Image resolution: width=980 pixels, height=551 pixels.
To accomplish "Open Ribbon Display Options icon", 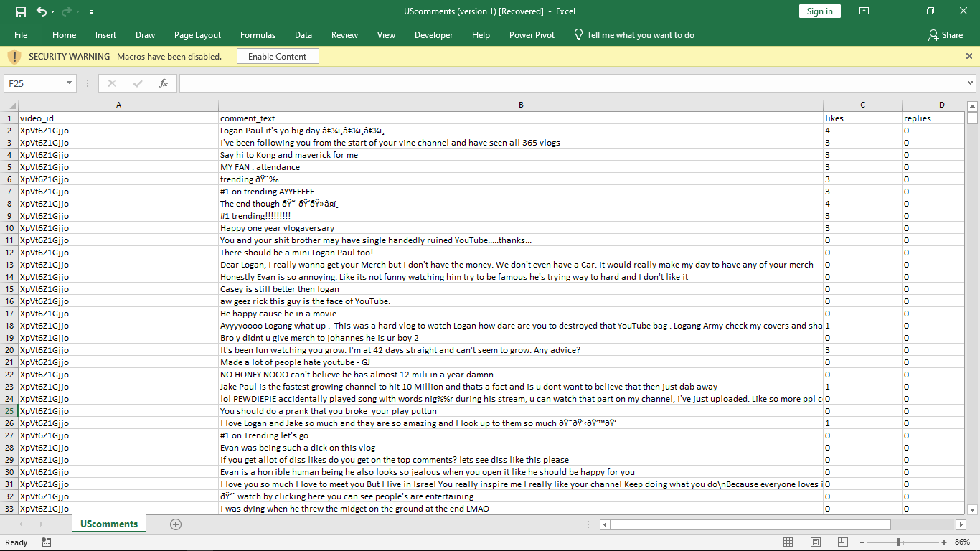I will [864, 11].
